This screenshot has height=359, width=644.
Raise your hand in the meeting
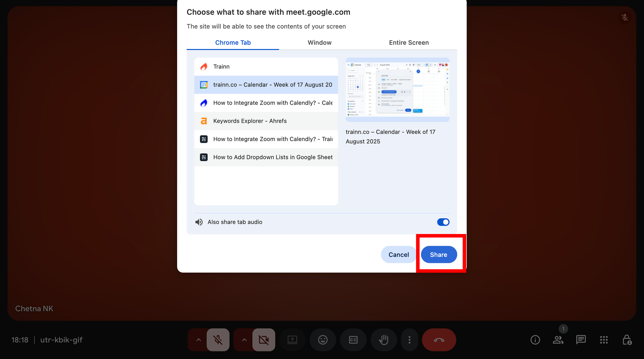pos(384,340)
